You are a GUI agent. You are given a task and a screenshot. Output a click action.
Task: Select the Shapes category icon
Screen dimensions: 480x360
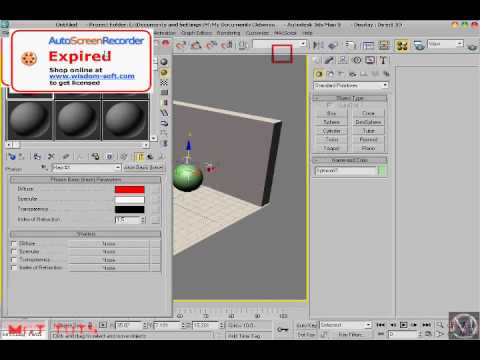point(330,74)
